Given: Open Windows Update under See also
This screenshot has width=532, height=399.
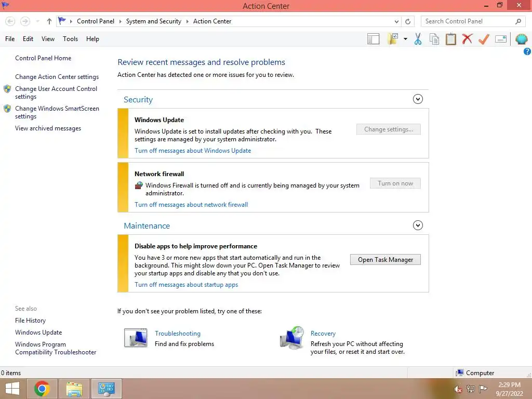Looking at the screenshot, I should pos(38,332).
